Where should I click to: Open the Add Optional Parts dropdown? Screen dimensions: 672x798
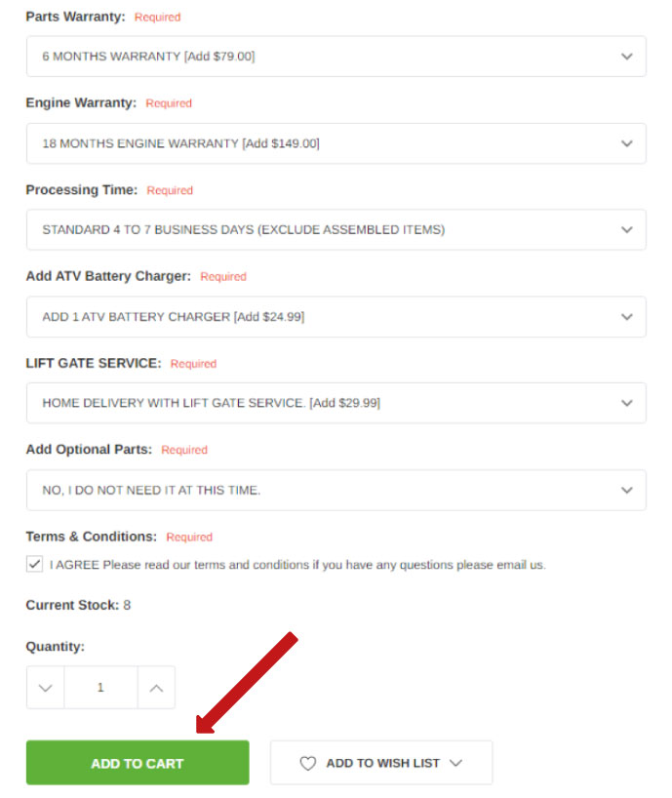(336, 490)
